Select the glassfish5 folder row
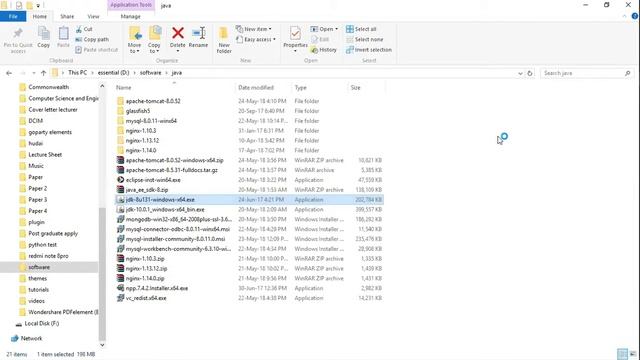This screenshot has width=640, height=360. [249, 111]
